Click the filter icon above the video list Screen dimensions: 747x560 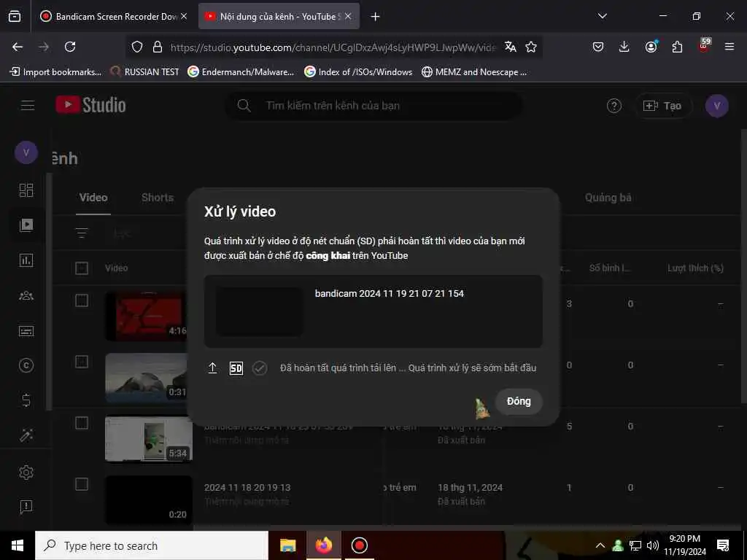pyautogui.click(x=82, y=233)
